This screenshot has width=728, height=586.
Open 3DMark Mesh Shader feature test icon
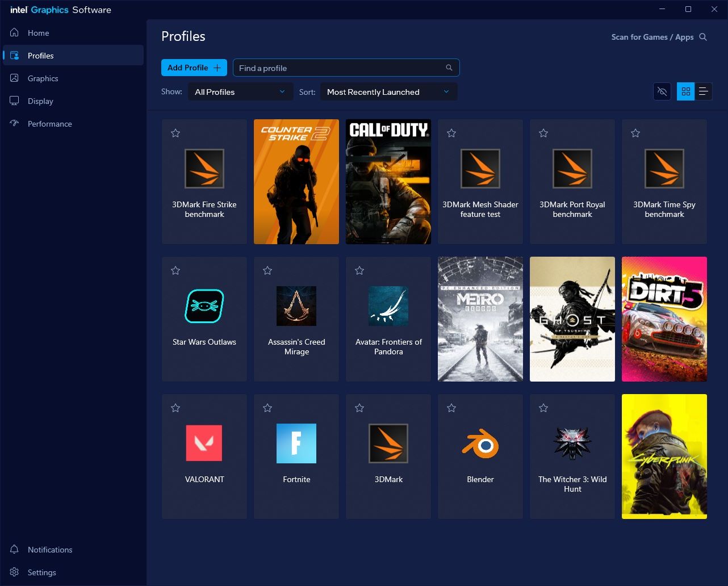(x=480, y=169)
